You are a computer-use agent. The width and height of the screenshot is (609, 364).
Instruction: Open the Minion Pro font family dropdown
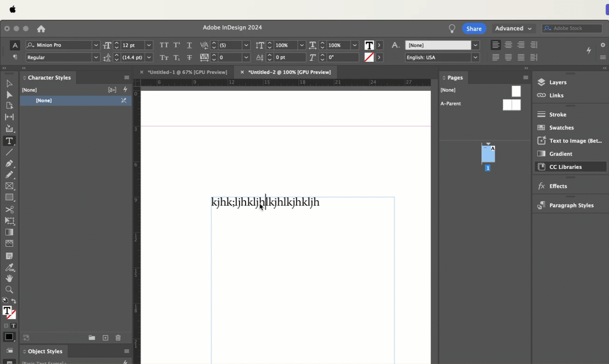[x=96, y=45]
